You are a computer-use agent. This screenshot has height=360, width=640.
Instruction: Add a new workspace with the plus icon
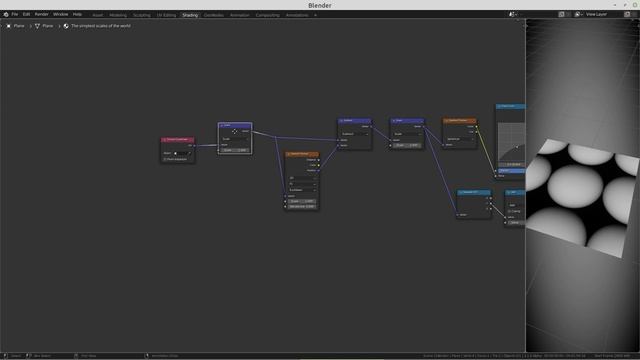click(x=315, y=15)
